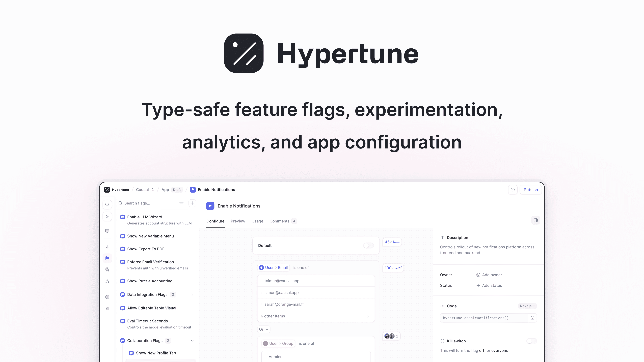Open the analytics bar chart sidebar icon
Screen dimensions: 644x362
point(107,309)
